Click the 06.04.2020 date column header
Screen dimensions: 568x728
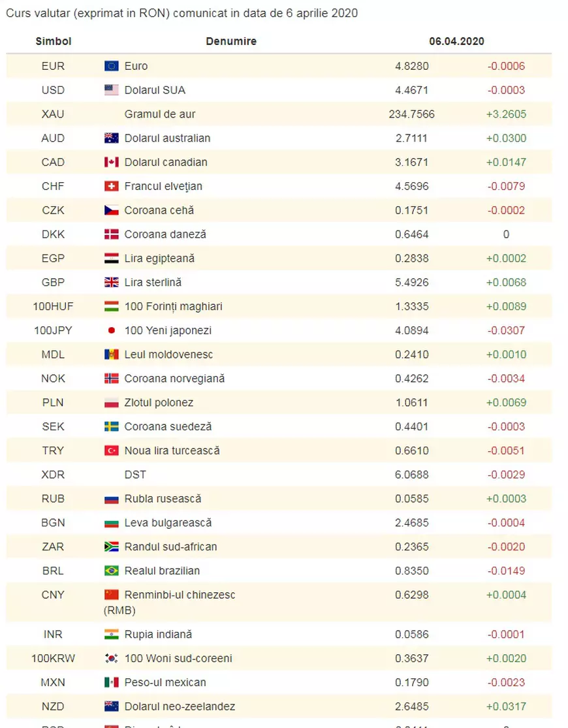(456, 41)
